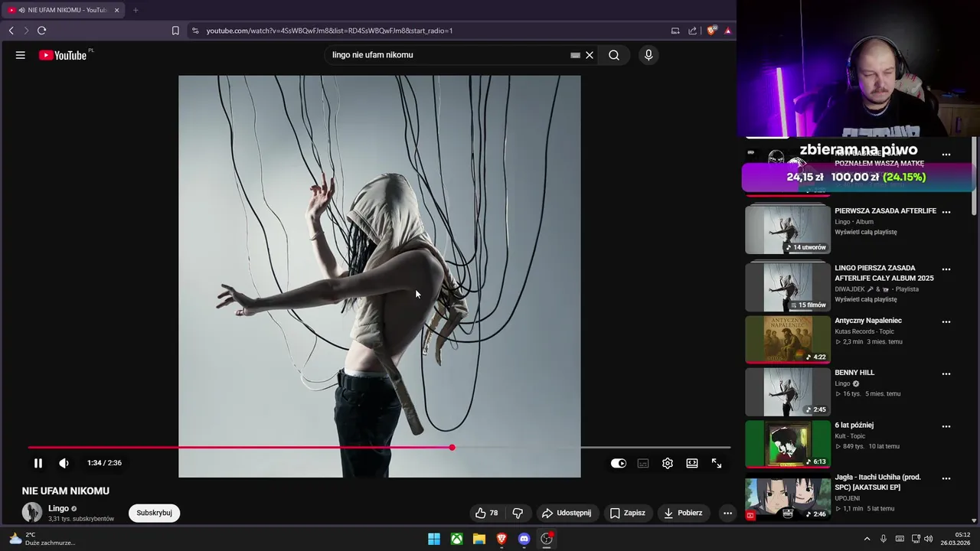This screenshot has width=980, height=551.
Task: Show hidden system tray icons chevron
Action: (867, 539)
